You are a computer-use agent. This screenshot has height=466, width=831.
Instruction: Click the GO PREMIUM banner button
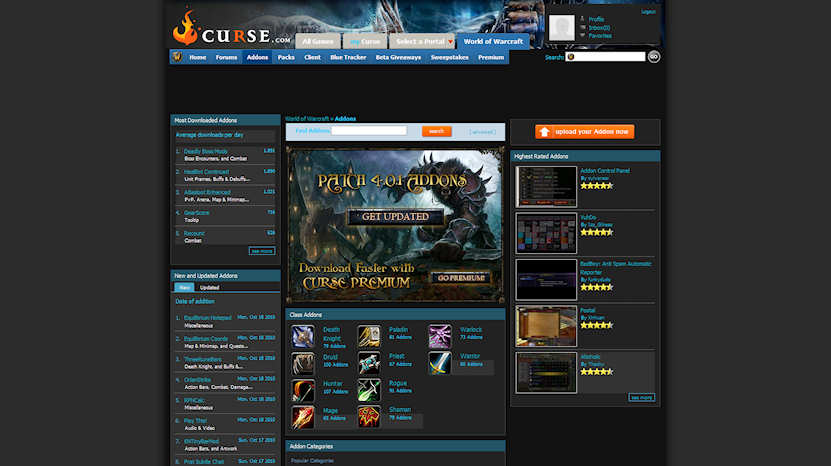coord(461,278)
